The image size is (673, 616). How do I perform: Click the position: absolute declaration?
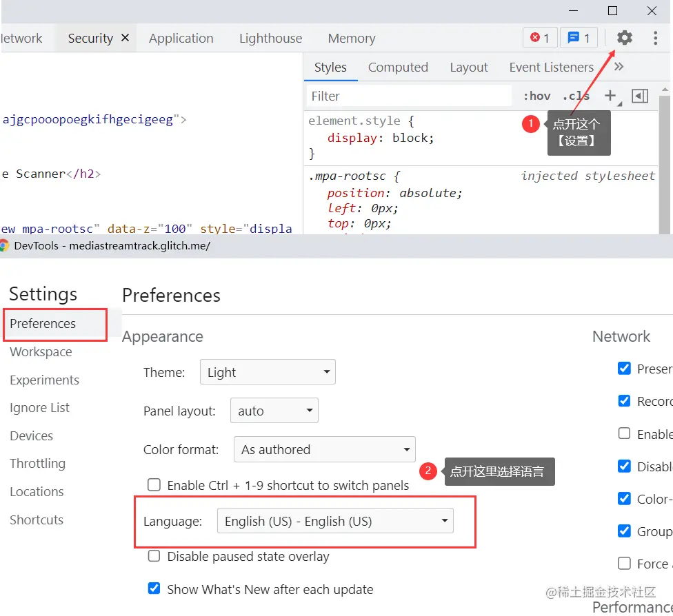point(394,193)
